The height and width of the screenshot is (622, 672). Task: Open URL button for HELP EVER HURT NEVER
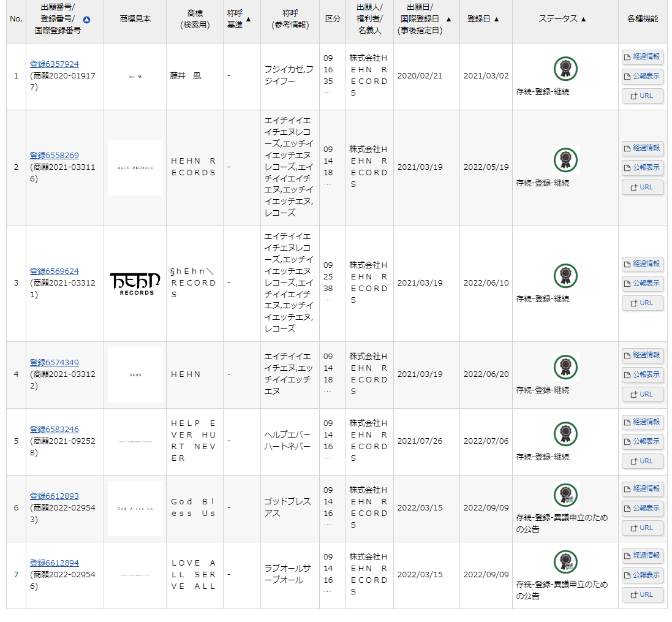coord(643,461)
